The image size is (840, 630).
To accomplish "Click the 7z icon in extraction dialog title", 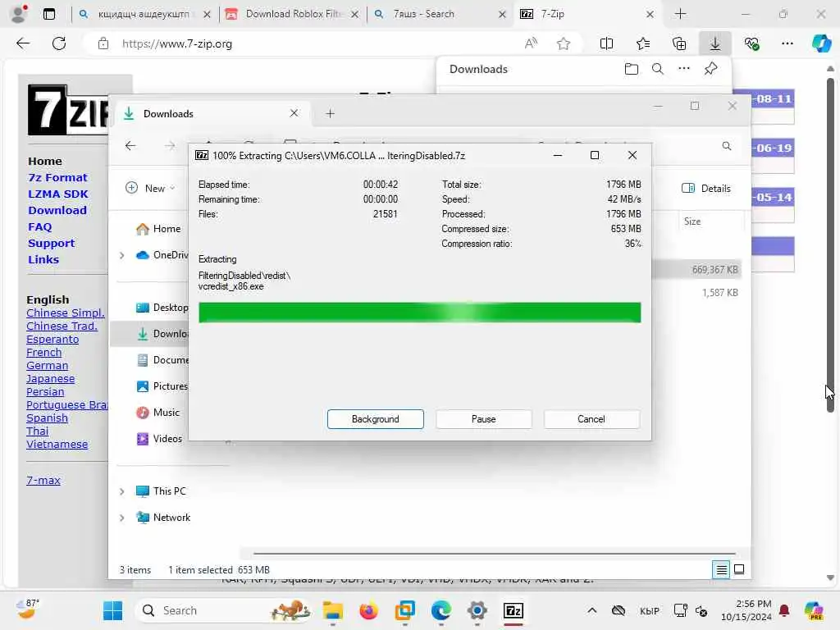I will coord(202,155).
